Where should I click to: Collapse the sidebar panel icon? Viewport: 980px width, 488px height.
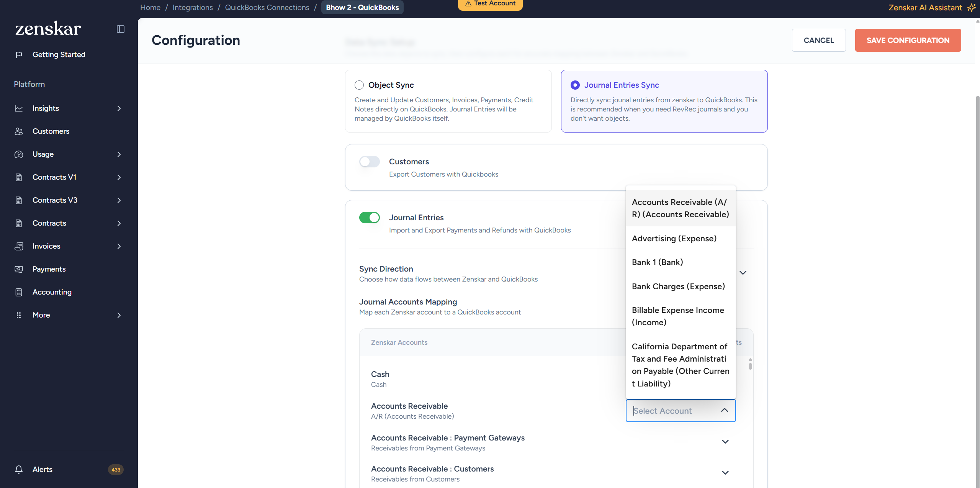click(121, 29)
